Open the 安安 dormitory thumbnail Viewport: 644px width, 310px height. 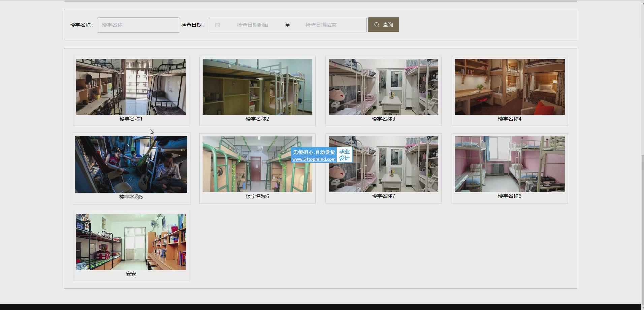click(131, 242)
